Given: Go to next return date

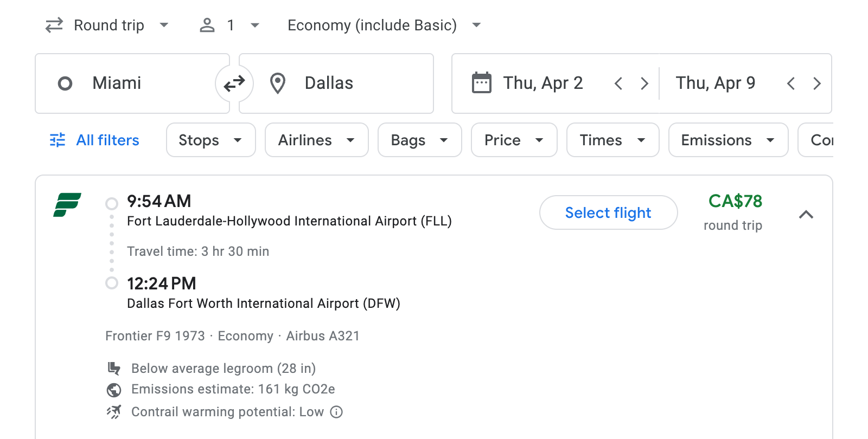Looking at the screenshot, I should [x=817, y=83].
